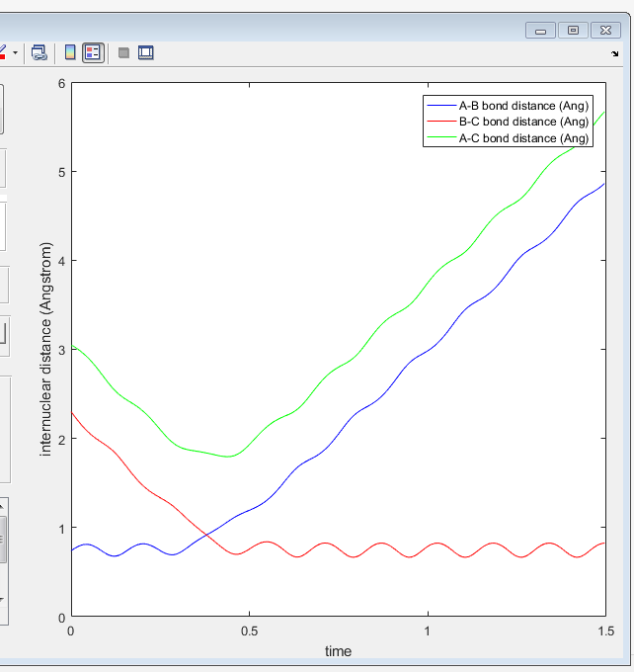Dock the figure using the corner arrow
This screenshot has height=672, width=634.
[614, 53]
